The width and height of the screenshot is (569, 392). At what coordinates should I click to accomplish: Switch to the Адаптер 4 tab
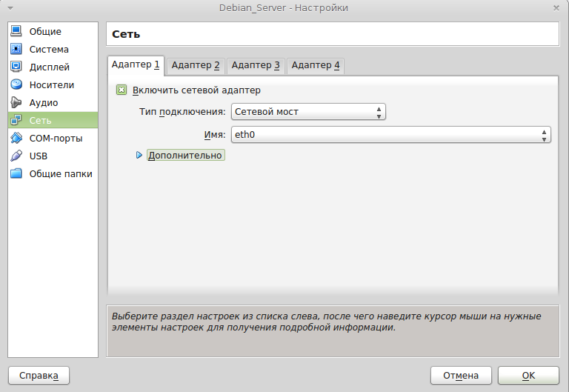[x=316, y=66]
